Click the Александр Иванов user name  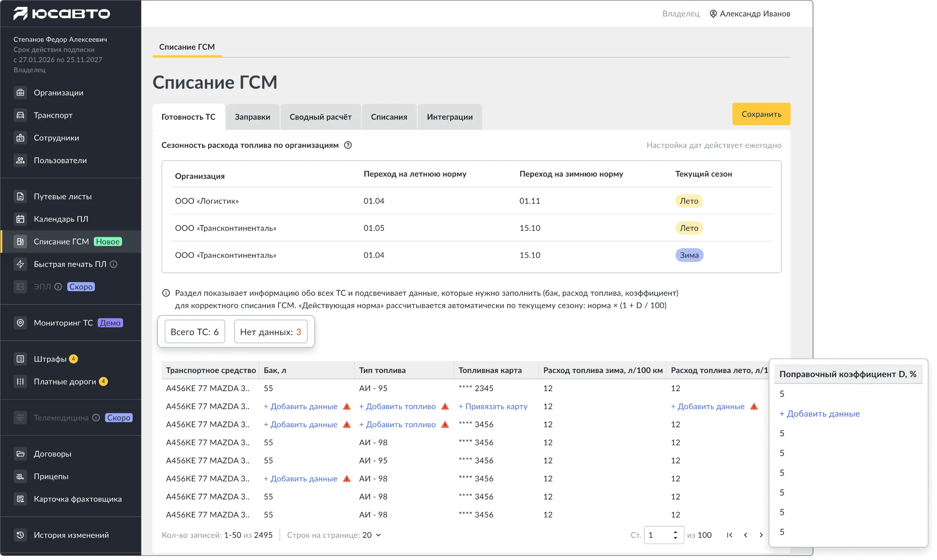(755, 14)
